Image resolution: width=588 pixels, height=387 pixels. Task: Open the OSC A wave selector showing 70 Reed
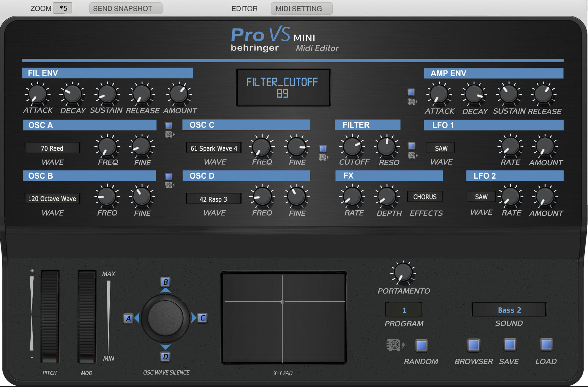[x=52, y=148]
